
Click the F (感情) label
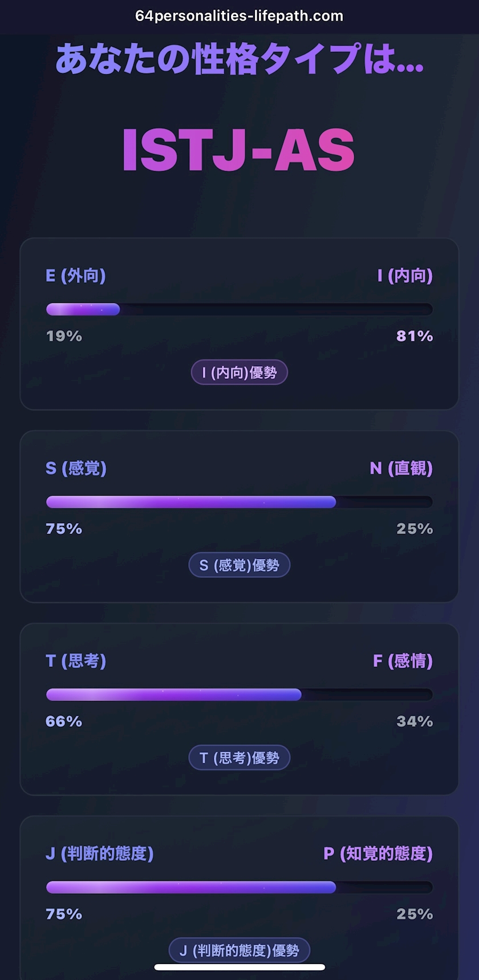pos(403,661)
